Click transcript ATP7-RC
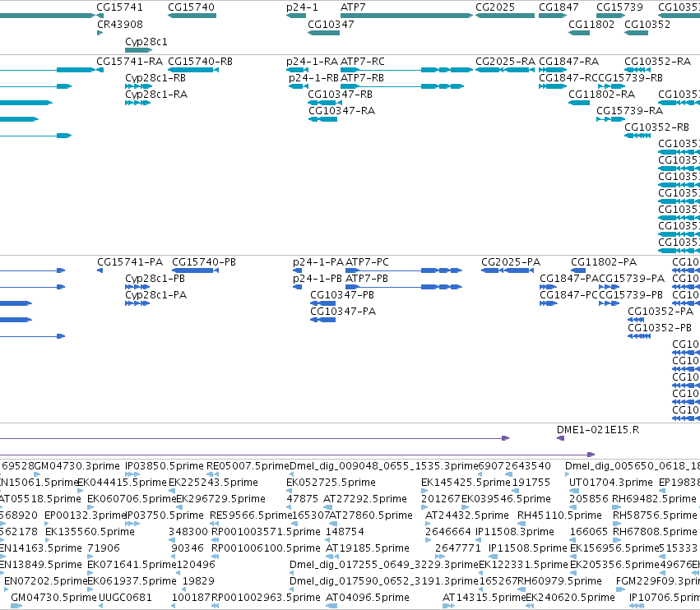 (x=406, y=70)
